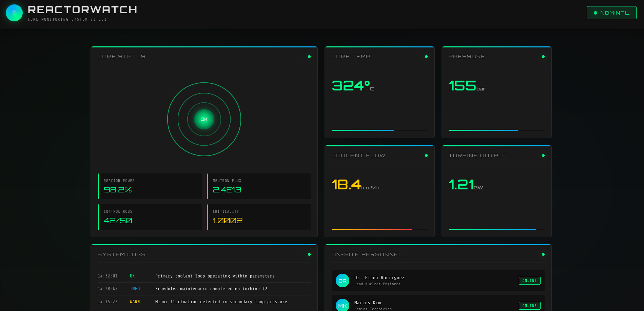Select the Criticality 1.0002 tile
The height and width of the screenshot is (311, 644).
pyautogui.click(x=259, y=217)
